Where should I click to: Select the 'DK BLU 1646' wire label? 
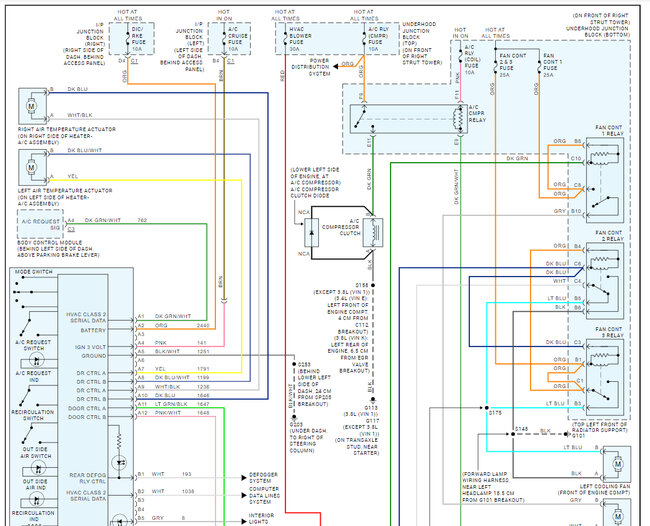[182, 395]
